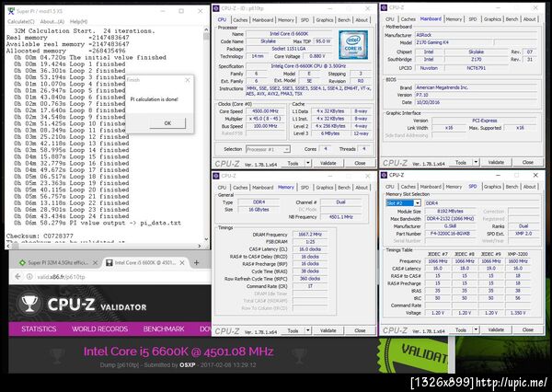Click Super Pi vertical scrollbar up arrow
Image resolution: width=552 pixels, height=392 pixels.
point(206,30)
